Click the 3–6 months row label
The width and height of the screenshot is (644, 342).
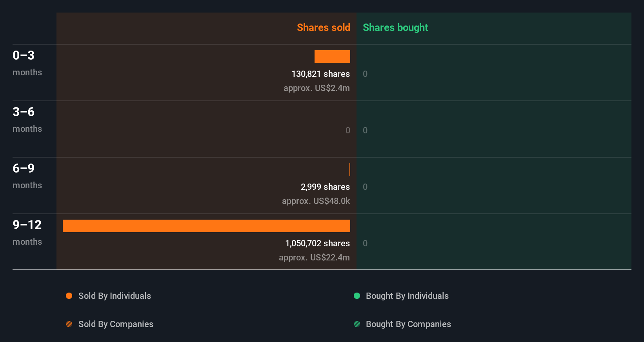[x=27, y=119]
